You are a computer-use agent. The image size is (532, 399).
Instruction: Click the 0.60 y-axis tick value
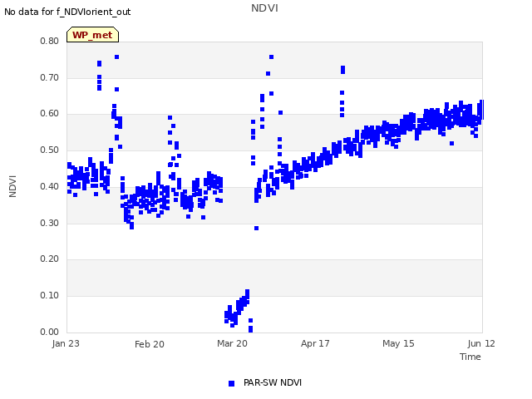point(50,113)
